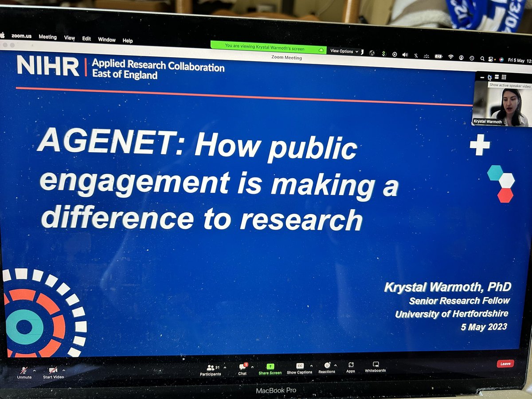Open the Meeting menu
This screenshot has height=399, width=532.
coord(47,37)
